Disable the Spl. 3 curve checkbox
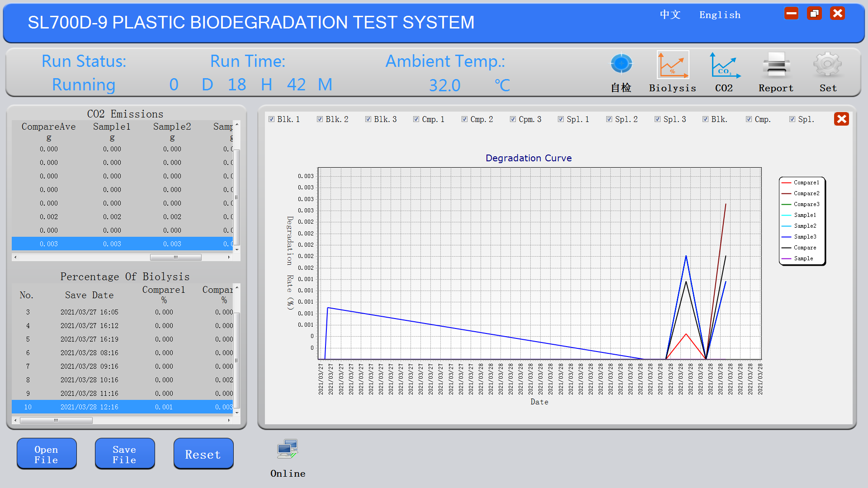The height and width of the screenshot is (488, 868). [657, 119]
